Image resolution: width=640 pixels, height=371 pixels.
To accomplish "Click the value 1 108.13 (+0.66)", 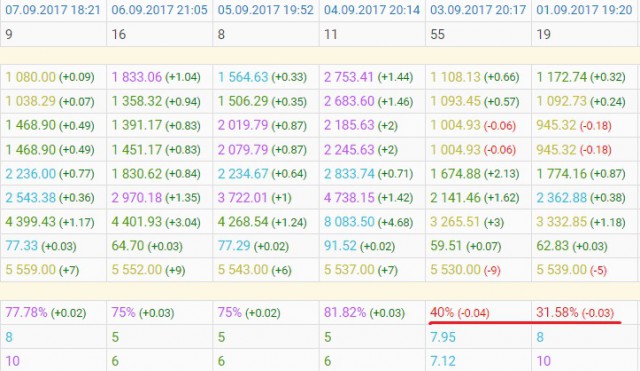I will click(x=475, y=77).
